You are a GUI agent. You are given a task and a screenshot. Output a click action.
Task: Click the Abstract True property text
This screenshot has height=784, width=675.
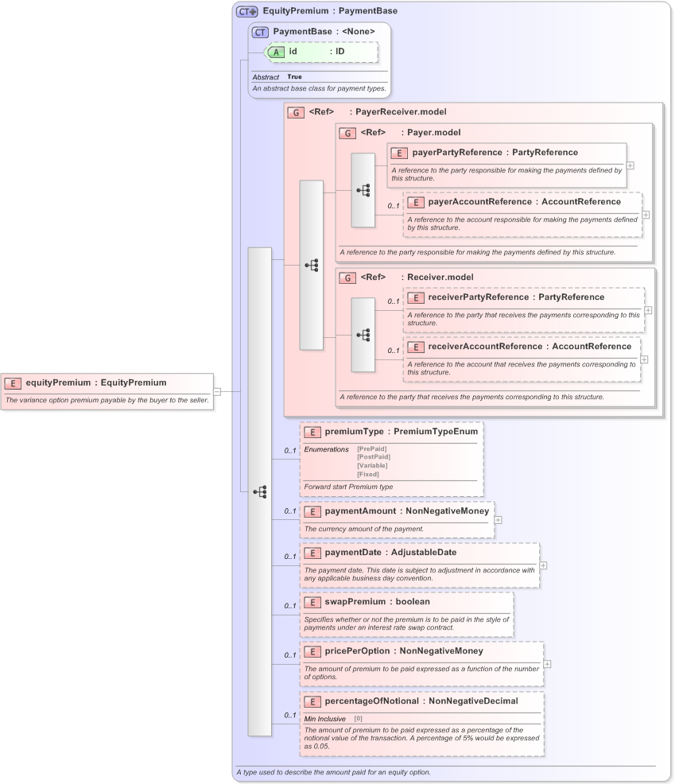click(277, 77)
